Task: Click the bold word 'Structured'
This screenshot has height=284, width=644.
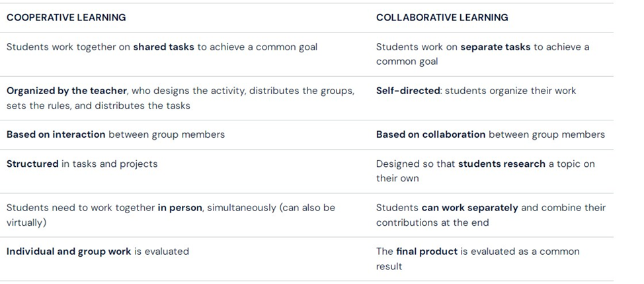Action: (x=32, y=164)
